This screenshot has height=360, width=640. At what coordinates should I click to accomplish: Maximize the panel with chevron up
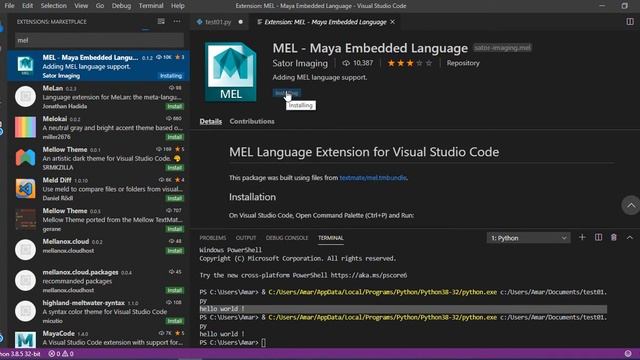point(629,238)
